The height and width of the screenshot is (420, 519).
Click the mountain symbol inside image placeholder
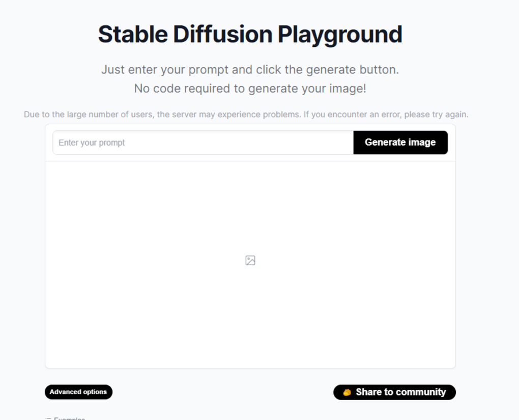pos(250,261)
